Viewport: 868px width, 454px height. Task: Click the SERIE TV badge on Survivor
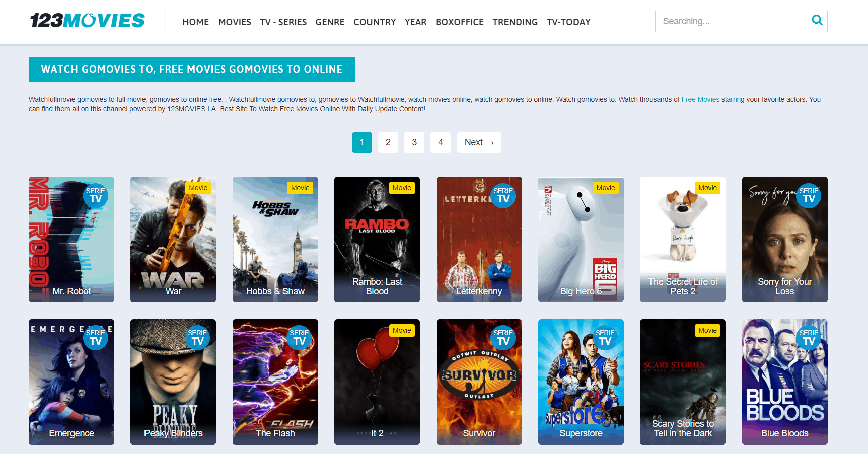point(503,337)
